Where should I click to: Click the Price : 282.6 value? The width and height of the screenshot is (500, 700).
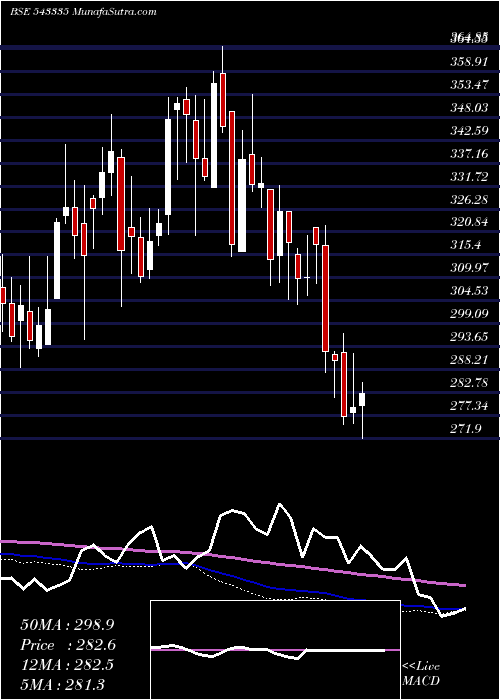pos(68,645)
